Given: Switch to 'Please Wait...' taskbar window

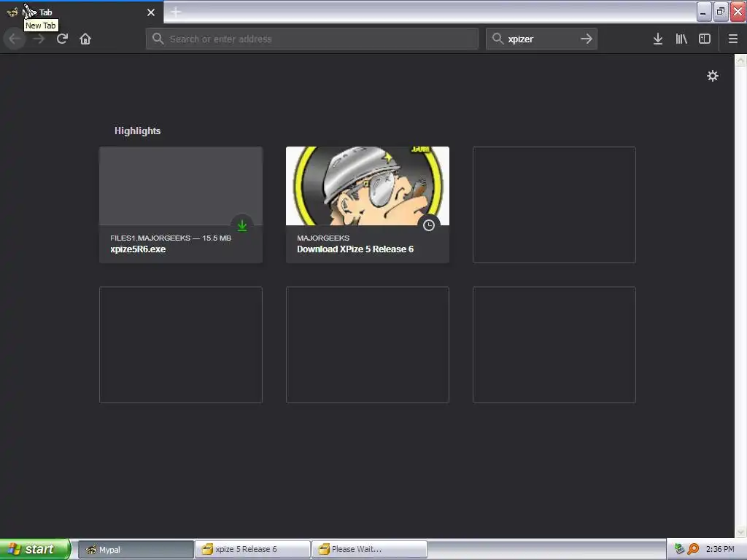Looking at the screenshot, I should point(369,550).
